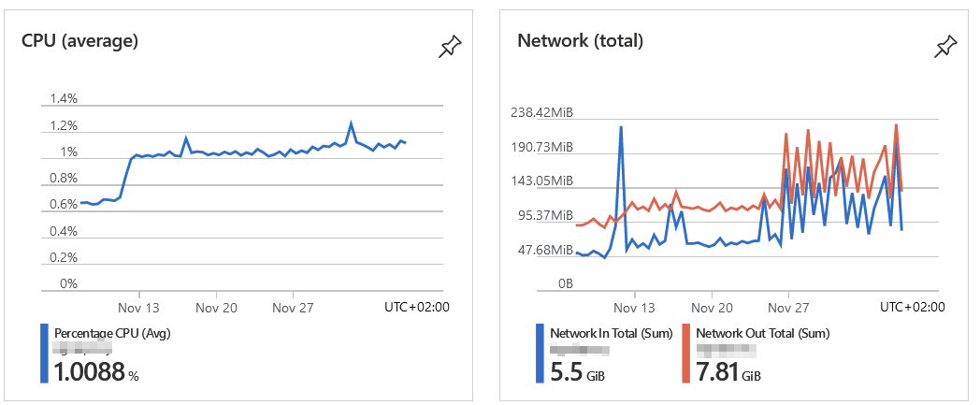Click the CPU line peak above 1.2%
The image size is (980, 405).
(x=352, y=123)
